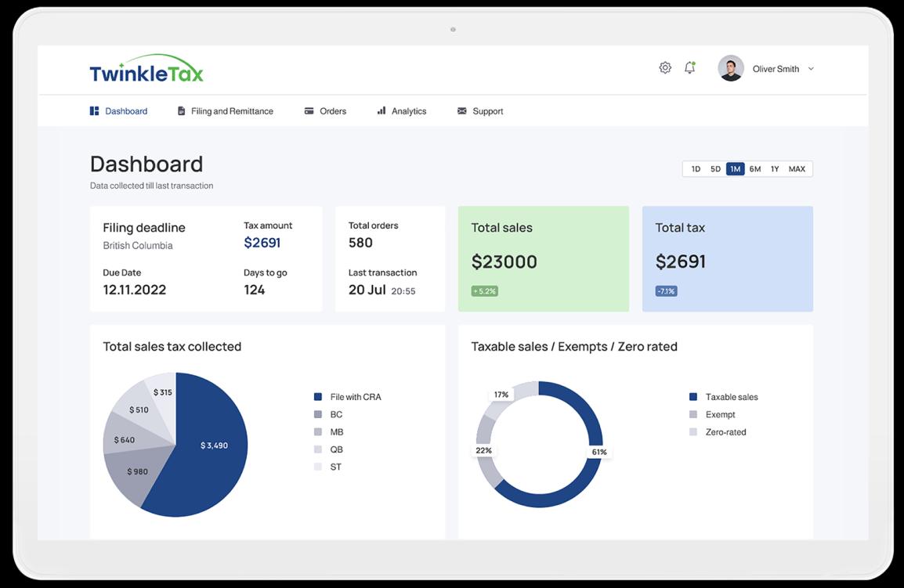
Task: Click the ST legend color swatch
Action: (318, 467)
